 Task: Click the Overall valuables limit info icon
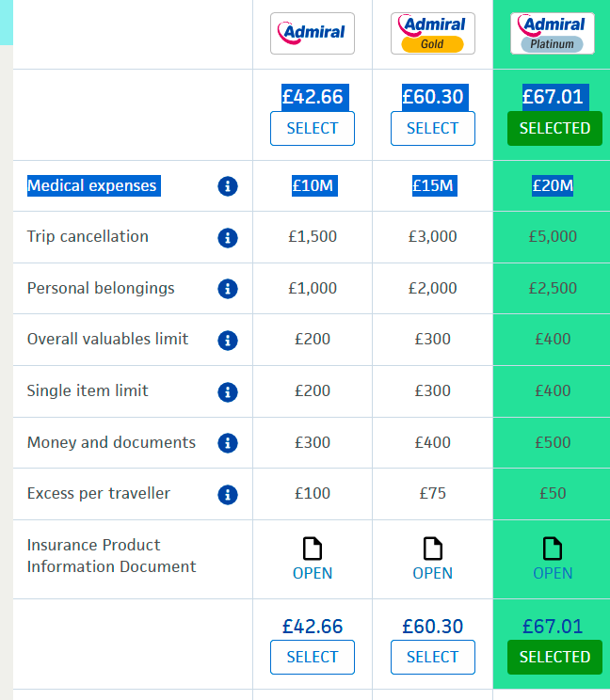pos(227,341)
